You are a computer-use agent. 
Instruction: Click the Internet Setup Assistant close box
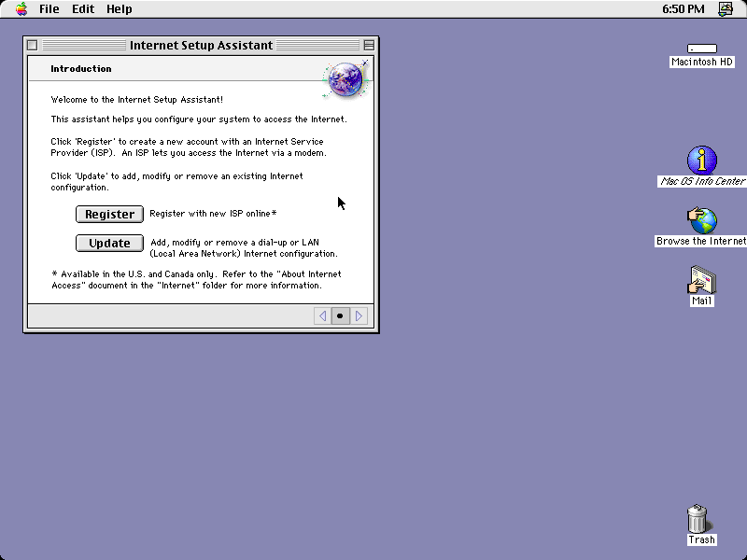coord(33,45)
